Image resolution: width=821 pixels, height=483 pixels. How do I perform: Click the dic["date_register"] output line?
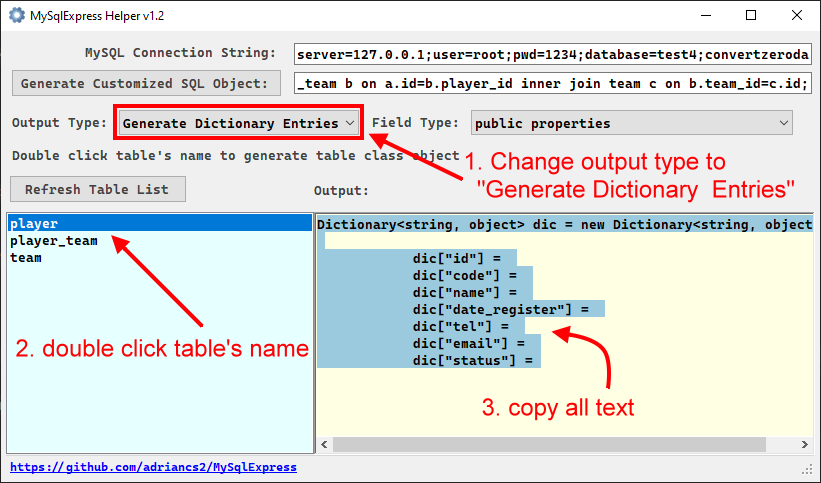click(501, 309)
